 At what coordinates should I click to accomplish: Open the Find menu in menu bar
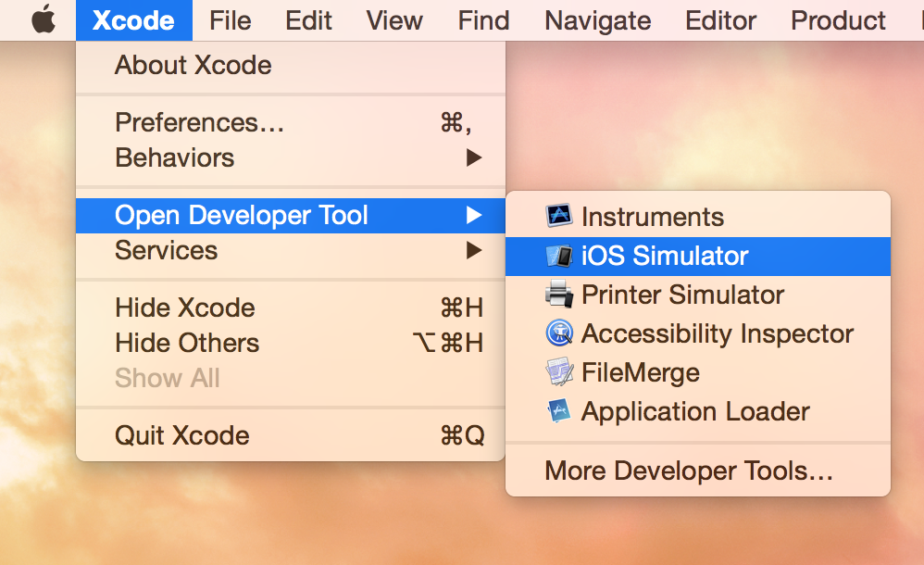coord(483,20)
